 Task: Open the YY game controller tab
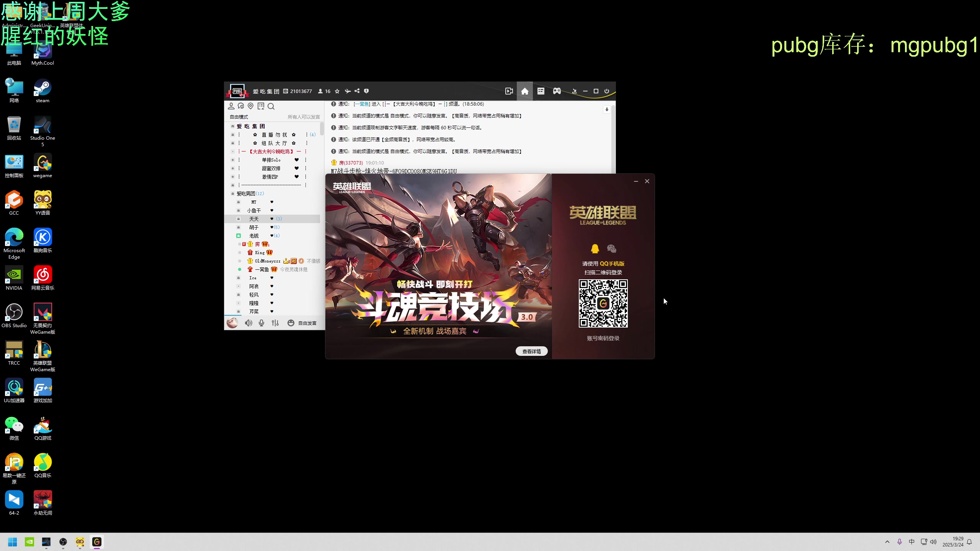(x=557, y=91)
